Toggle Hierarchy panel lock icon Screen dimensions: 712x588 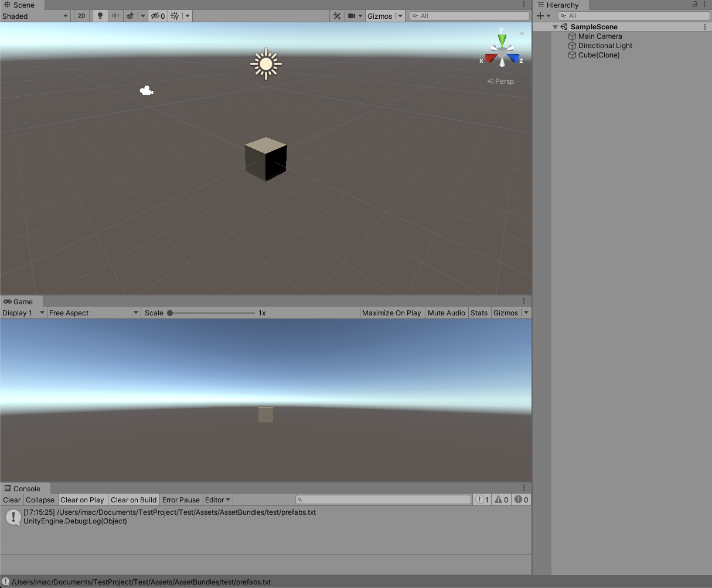695,5
